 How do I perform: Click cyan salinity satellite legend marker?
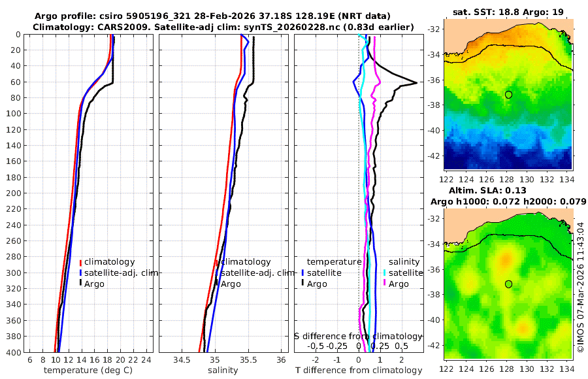(384, 272)
